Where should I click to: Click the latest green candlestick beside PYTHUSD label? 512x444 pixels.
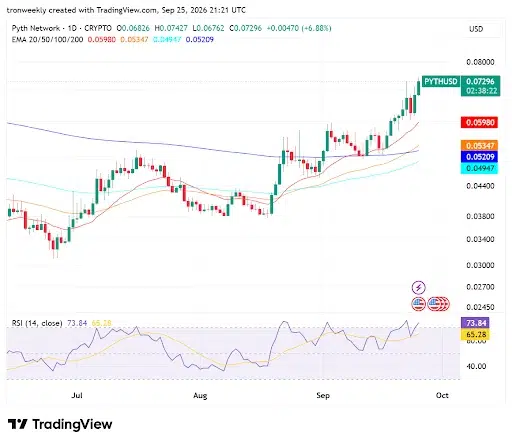click(419, 87)
